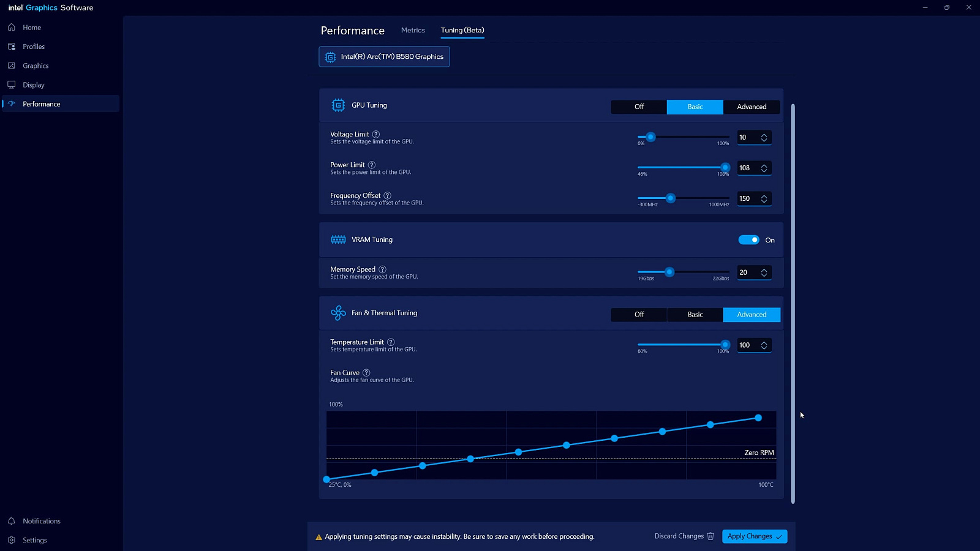Click the GPU Tuning chip icon
Viewport: 980px width, 551px height.
tap(338, 105)
